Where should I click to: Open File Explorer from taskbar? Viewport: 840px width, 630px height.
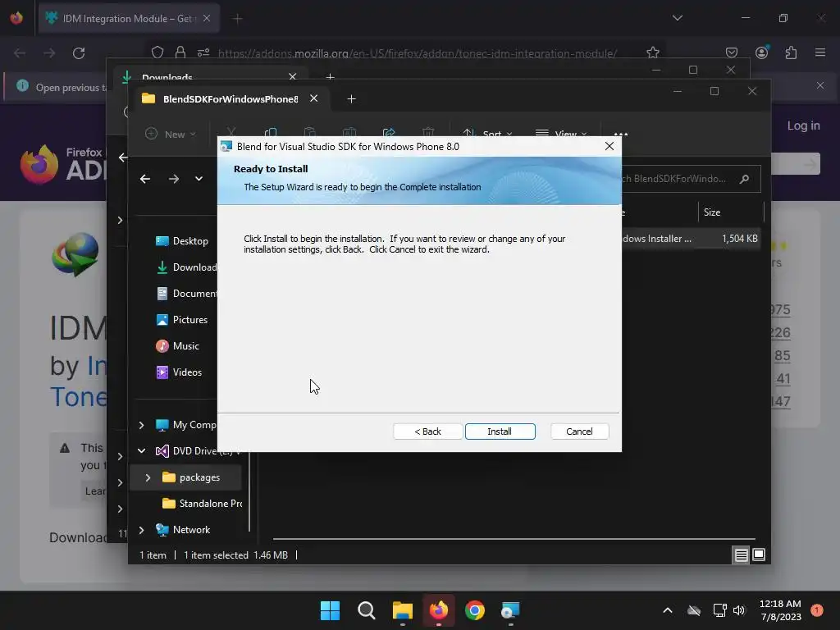(402, 610)
